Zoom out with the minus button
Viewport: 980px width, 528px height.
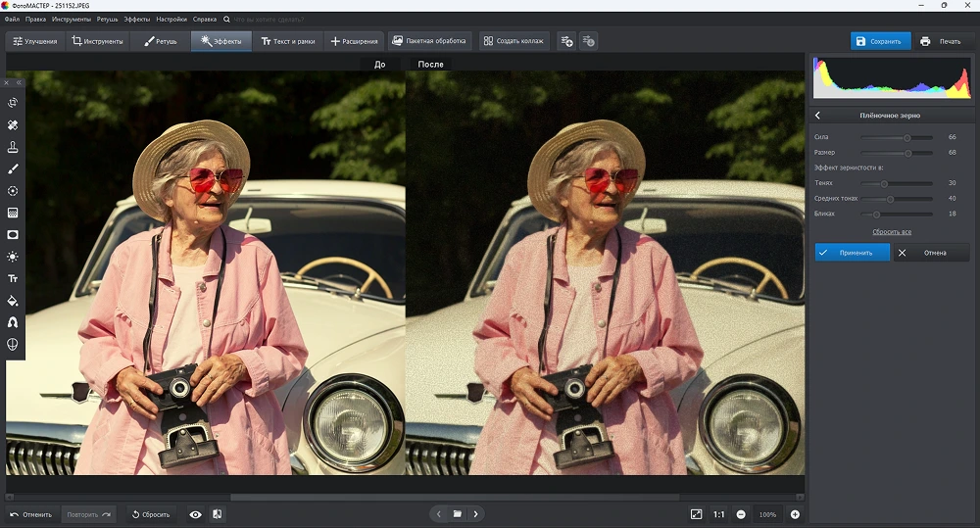[x=741, y=515]
